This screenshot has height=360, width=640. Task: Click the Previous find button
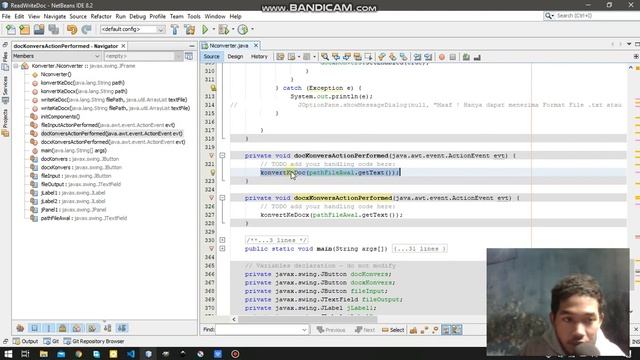[331, 330]
